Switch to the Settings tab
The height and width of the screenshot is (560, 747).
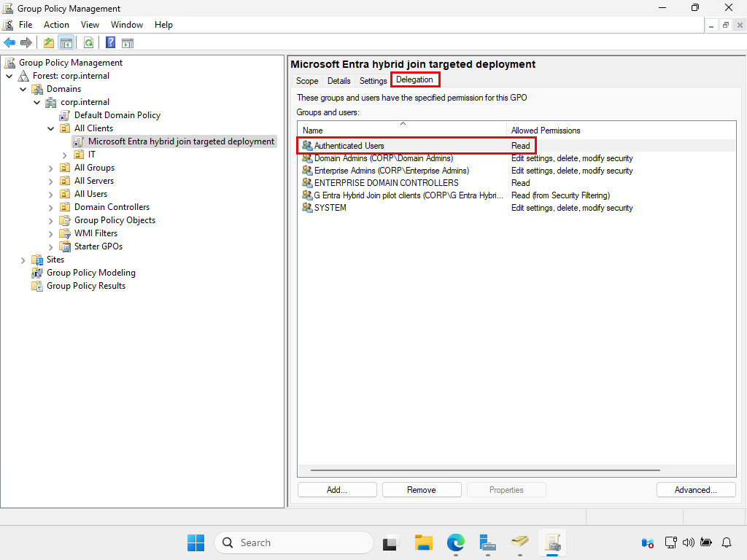[x=373, y=81]
